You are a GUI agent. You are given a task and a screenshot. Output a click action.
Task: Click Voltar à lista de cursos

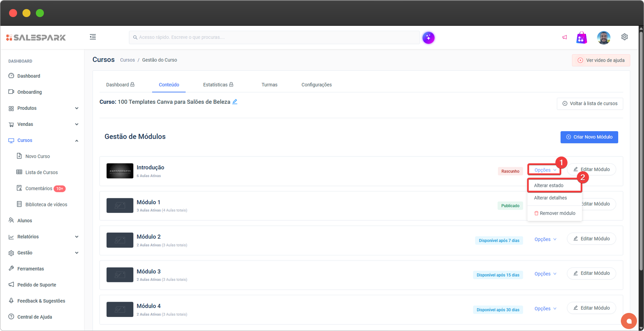click(590, 104)
